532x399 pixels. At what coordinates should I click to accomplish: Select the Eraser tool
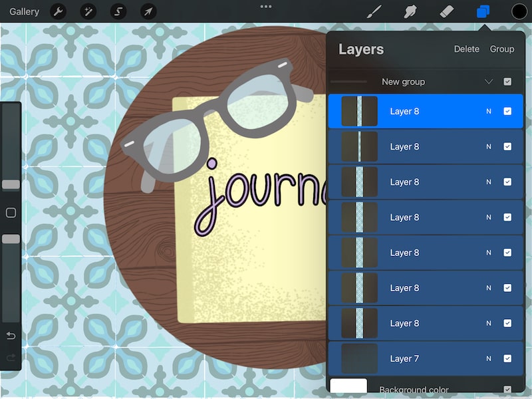coord(447,11)
